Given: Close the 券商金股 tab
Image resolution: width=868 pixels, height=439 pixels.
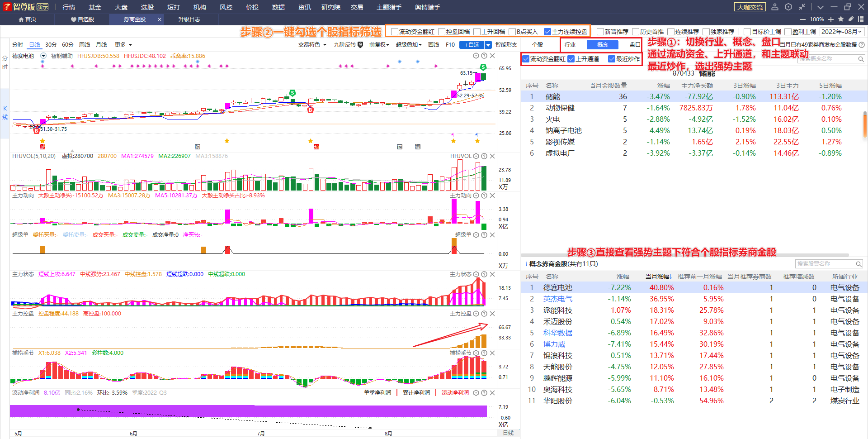Looking at the screenshot, I should tap(160, 19).
